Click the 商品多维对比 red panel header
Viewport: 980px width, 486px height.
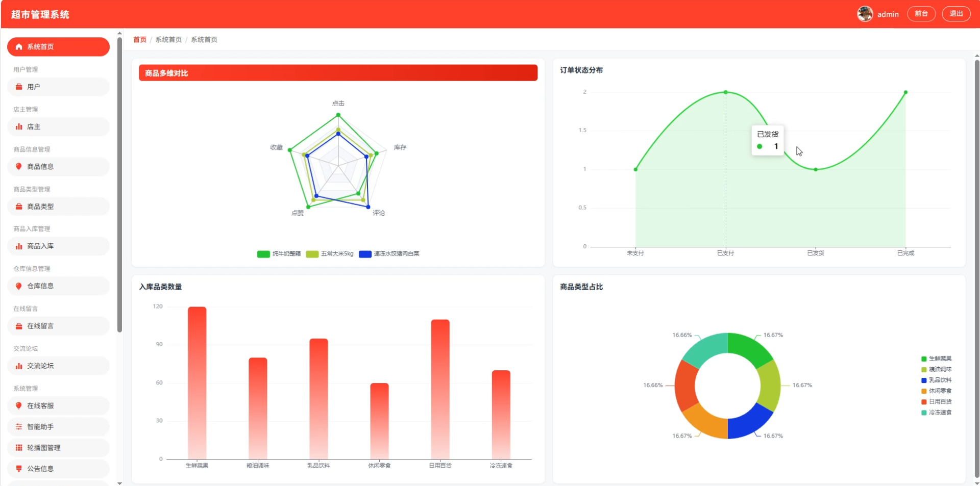point(338,73)
